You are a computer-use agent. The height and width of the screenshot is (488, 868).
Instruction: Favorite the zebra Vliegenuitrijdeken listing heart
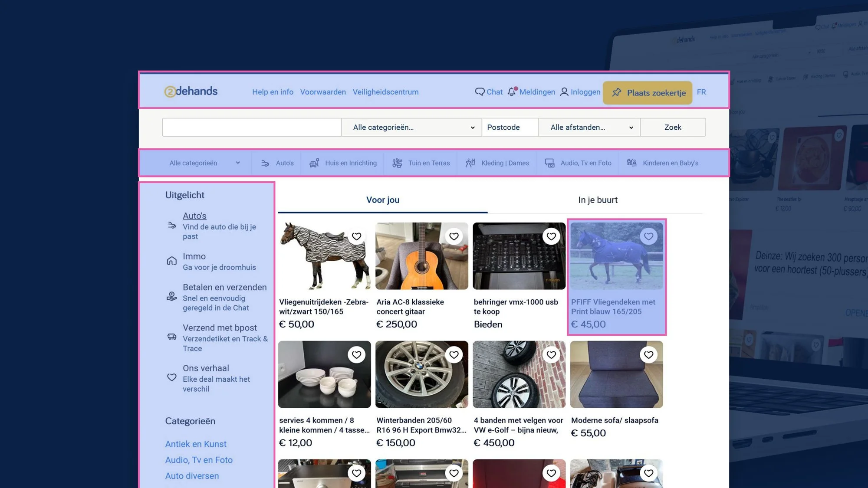click(x=356, y=236)
